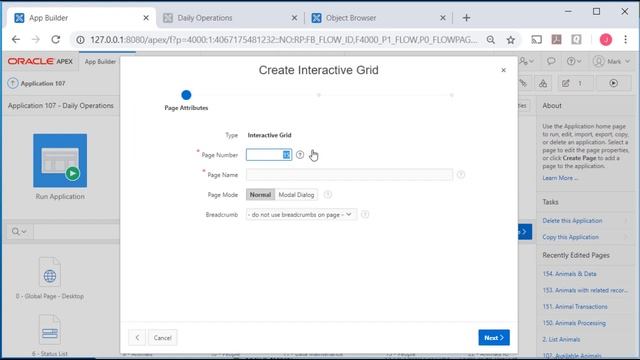Click Copy this Application task

point(571,237)
